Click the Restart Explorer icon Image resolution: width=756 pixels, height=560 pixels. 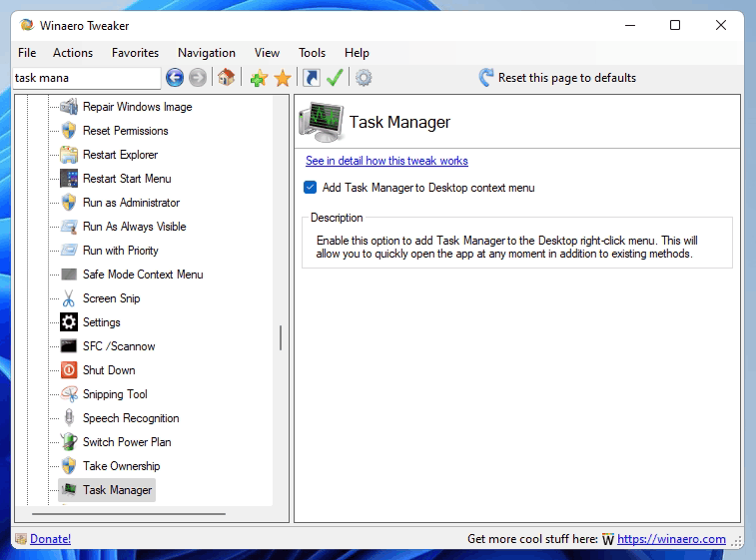(x=69, y=155)
